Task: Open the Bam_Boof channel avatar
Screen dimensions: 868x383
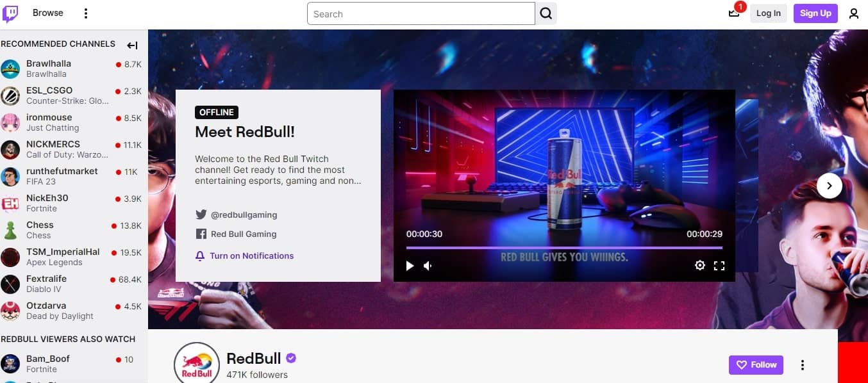Action: click(10, 364)
